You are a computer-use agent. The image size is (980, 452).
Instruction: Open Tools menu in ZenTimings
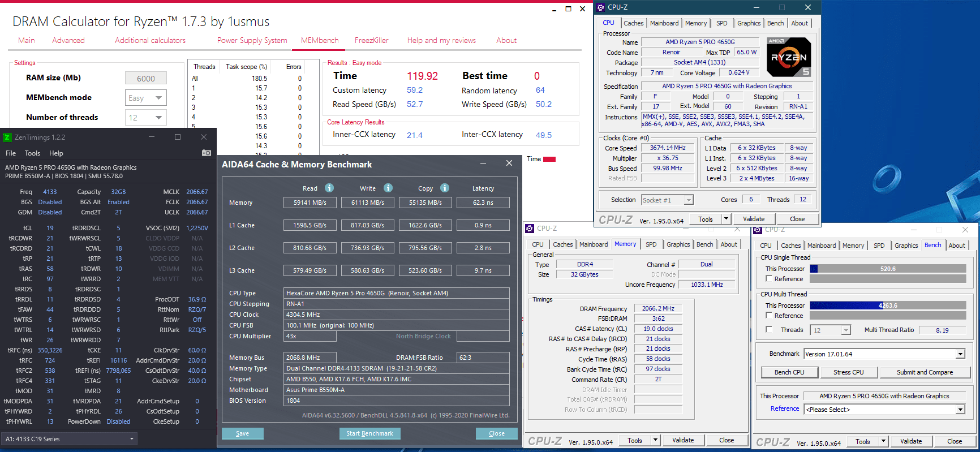click(32, 153)
